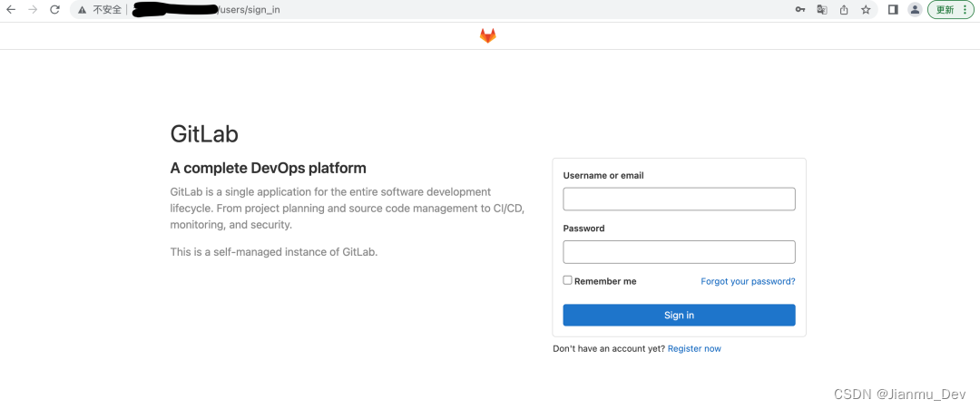This screenshot has height=409, width=980.
Task: Open the browser profile avatar
Action: (915, 9)
